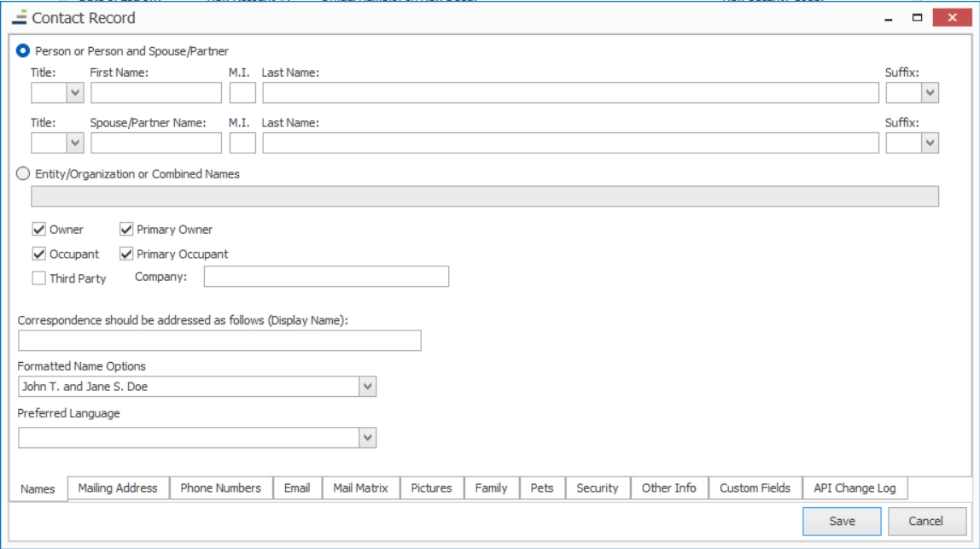Toggle the Primary Owner checkbox
The image size is (980, 549).
(x=126, y=230)
